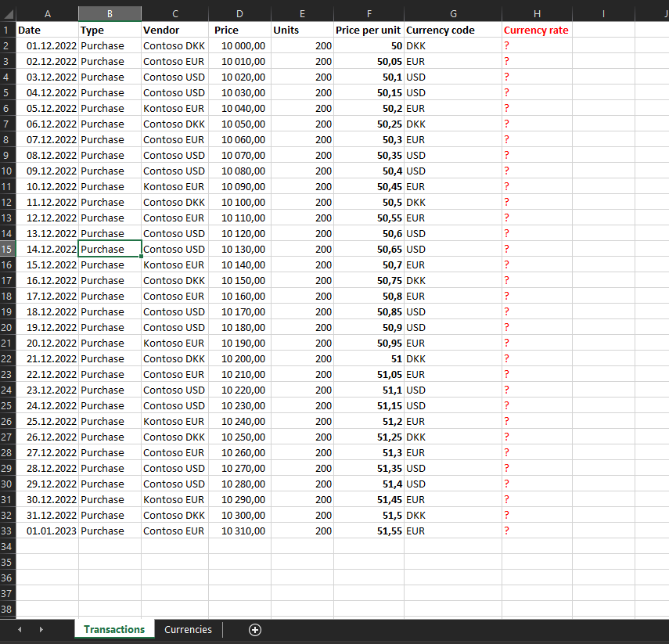669x644 pixels.
Task: Select price cell 10 310,00
Action: [239, 531]
